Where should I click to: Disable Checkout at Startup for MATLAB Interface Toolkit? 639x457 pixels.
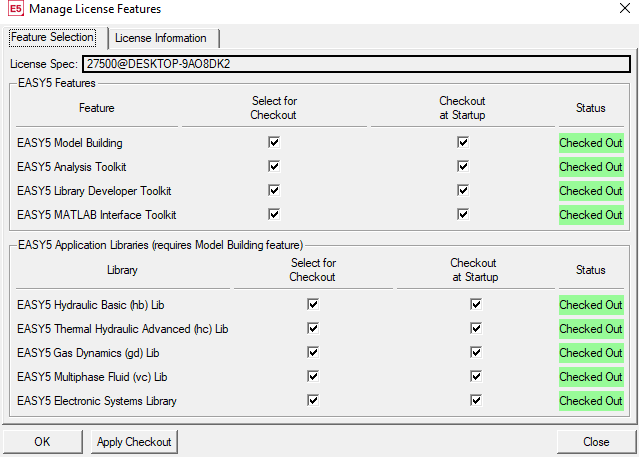click(x=463, y=214)
